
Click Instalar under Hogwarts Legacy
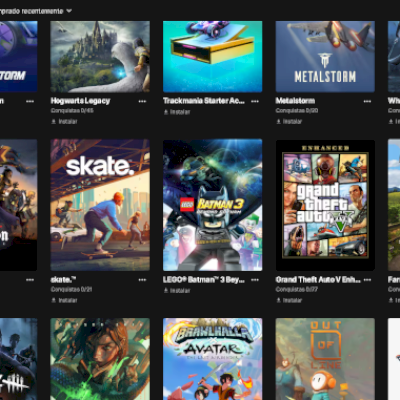coord(64,122)
